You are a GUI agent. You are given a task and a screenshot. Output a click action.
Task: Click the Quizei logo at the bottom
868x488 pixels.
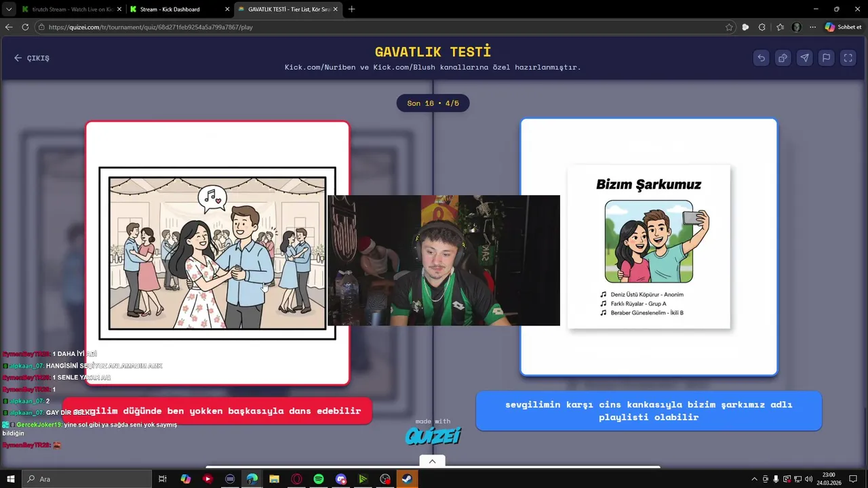(x=433, y=436)
